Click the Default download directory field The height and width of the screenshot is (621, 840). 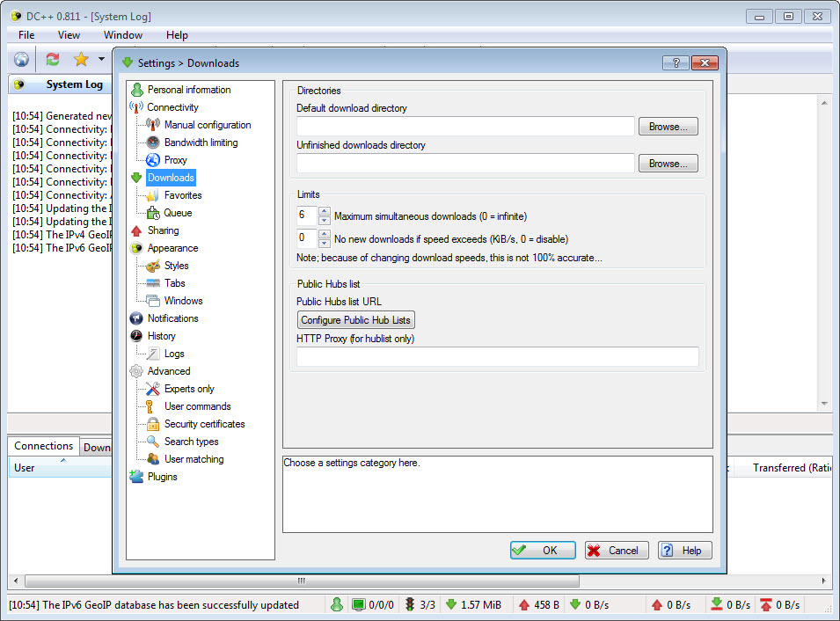[465, 127]
